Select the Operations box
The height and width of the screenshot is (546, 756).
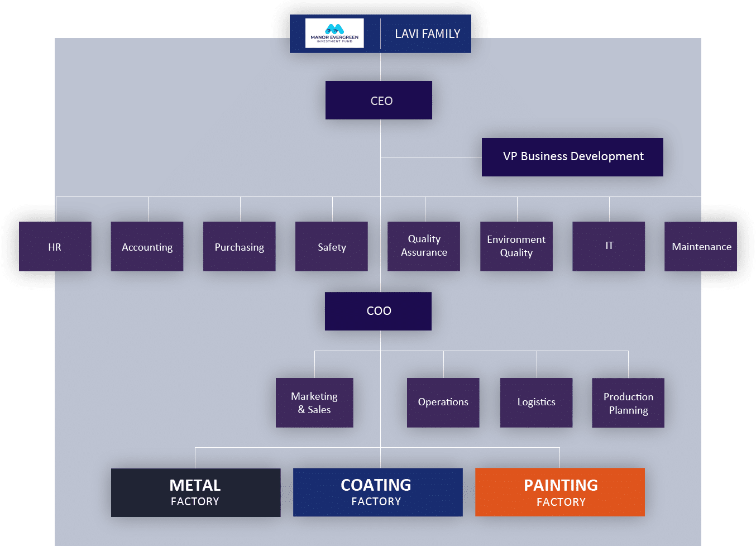coord(443,403)
